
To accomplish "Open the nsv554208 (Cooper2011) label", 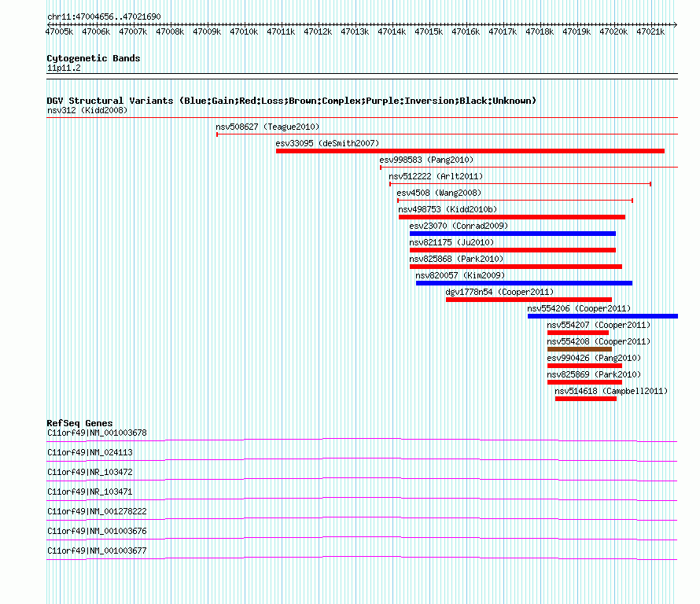I will (x=599, y=341).
